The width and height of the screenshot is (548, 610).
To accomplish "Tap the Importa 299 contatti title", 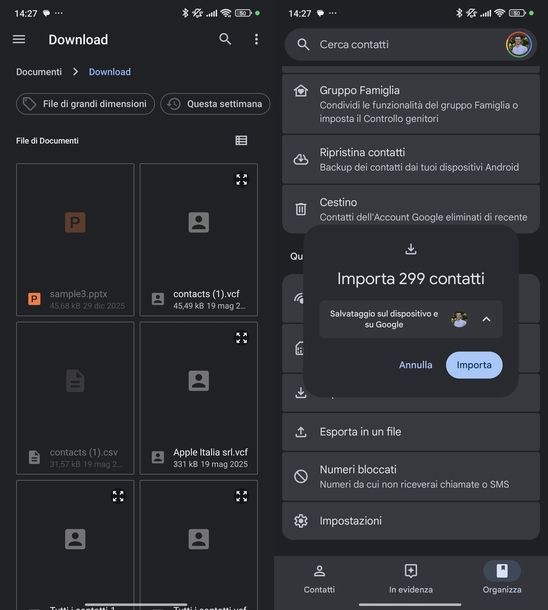I will (x=411, y=279).
